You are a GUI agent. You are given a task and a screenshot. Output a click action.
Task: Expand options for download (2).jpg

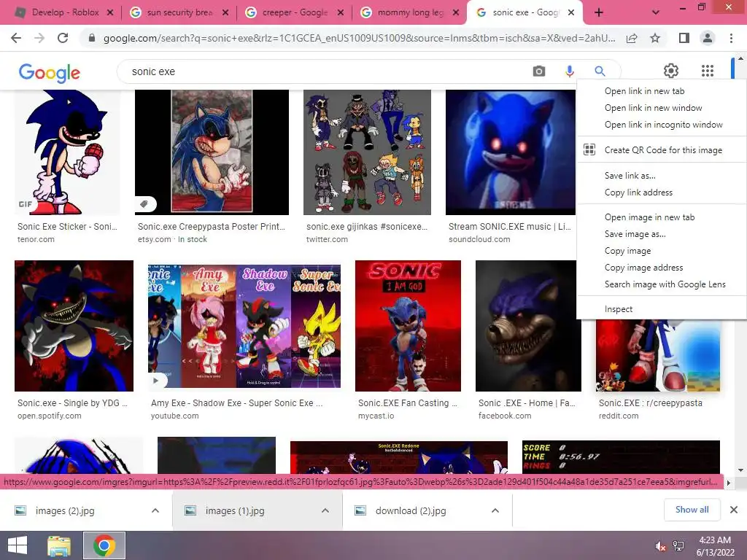(x=495, y=510)
